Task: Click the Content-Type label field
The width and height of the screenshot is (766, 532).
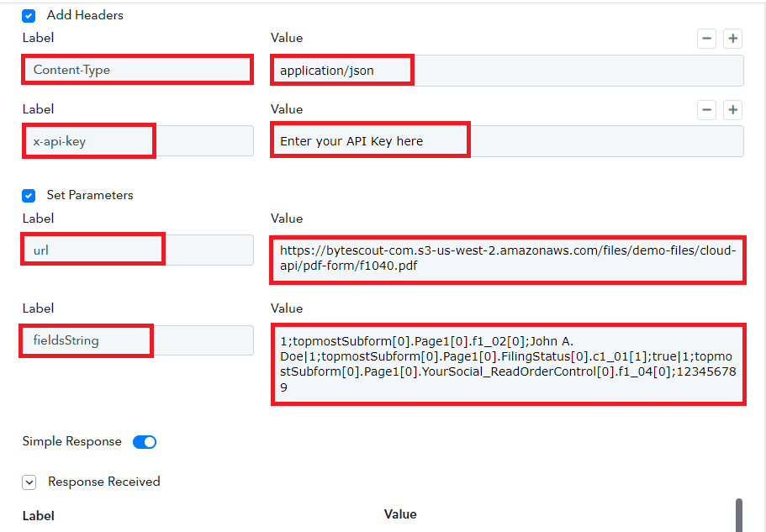Action: [137, 69]
